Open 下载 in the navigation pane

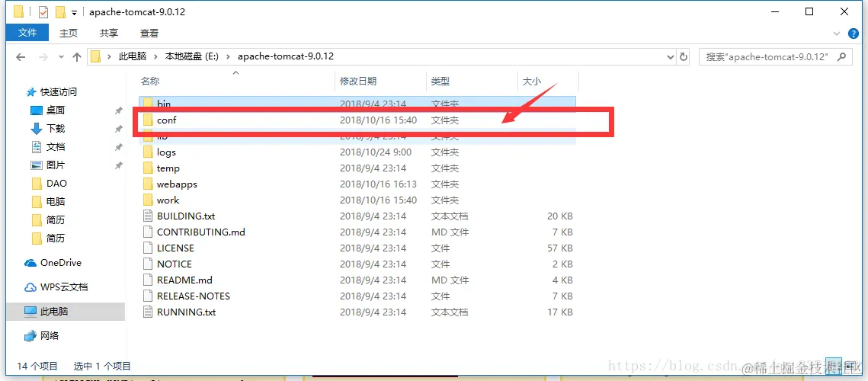[x=56, y=129]
